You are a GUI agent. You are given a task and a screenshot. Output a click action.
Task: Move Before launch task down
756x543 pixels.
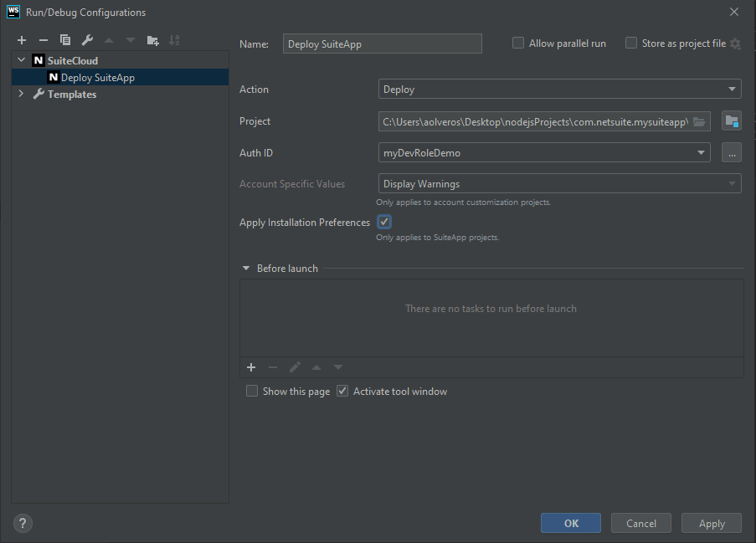338,367
